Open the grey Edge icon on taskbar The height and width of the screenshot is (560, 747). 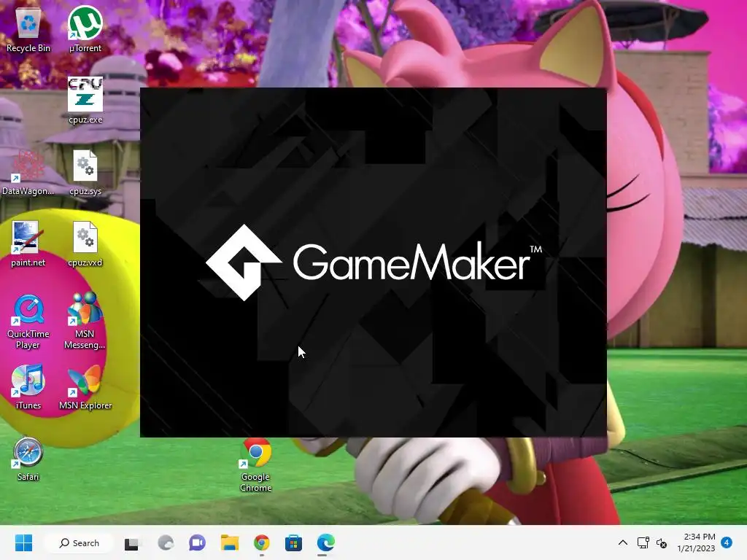pyautogui.click(x=166, y=542)
